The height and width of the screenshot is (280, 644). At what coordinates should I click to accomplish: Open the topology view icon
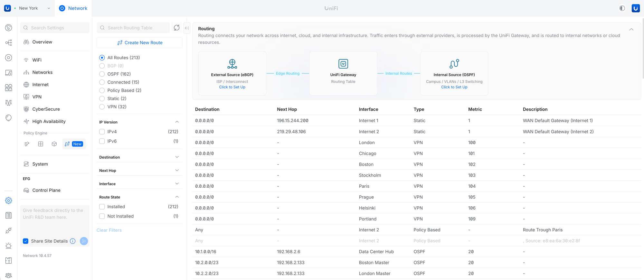9,42
